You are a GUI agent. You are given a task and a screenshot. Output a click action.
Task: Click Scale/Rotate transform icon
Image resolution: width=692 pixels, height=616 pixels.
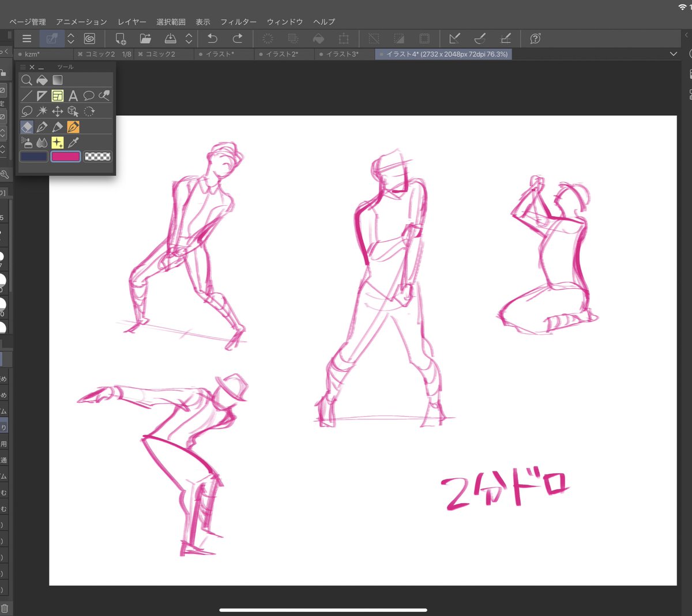pos(344,39)
